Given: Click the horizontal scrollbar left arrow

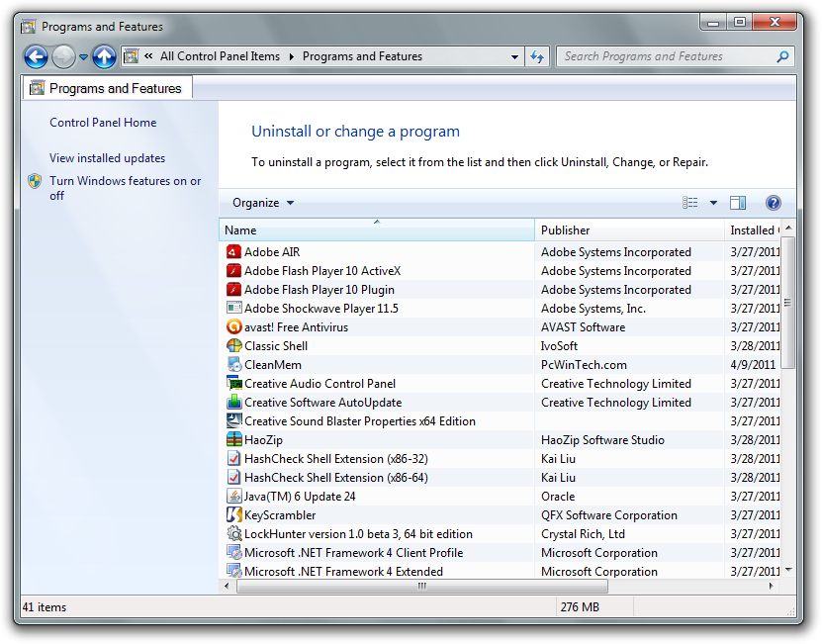Looking at the screenshot, I should click(x=227, y=587).
